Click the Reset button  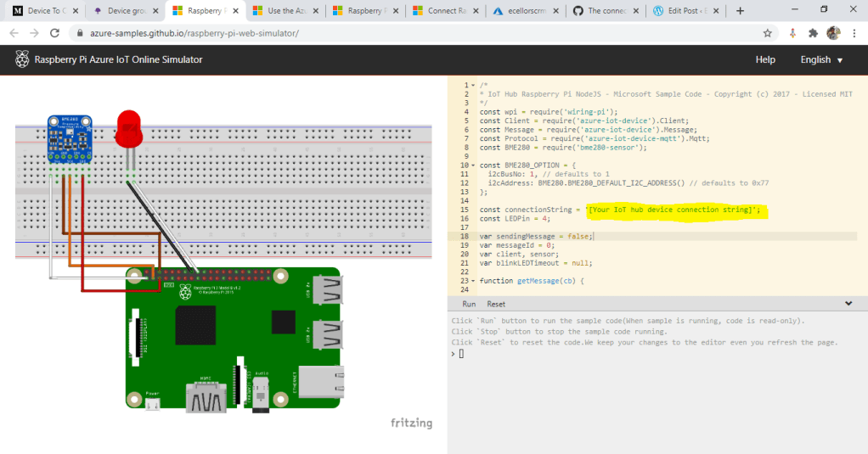[496, 304]
